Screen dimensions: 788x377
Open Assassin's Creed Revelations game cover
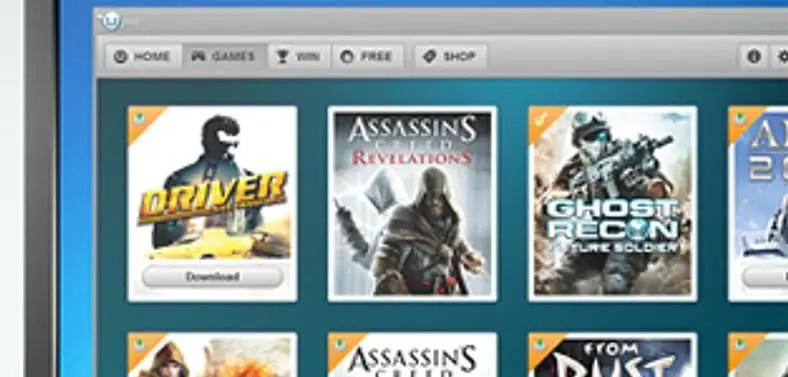click(x=412, y=204)
